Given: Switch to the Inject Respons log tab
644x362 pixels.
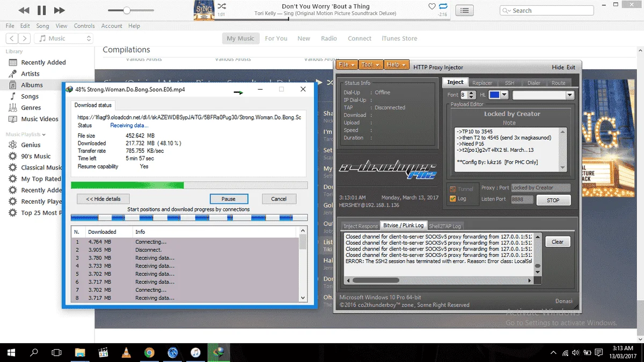Looking at the screenshot, I should point(360,226).
